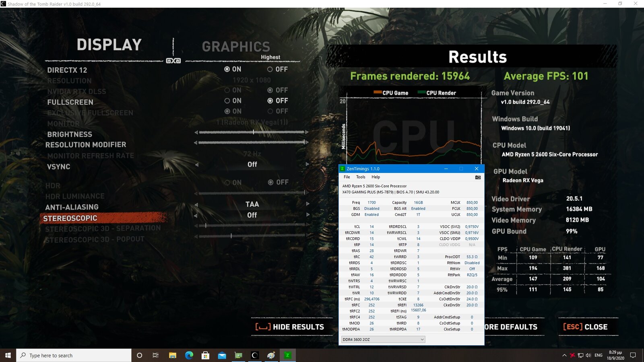This screenshot has width=644, height=362.
Task: Open the volume control tray icon
Action: 588,355
